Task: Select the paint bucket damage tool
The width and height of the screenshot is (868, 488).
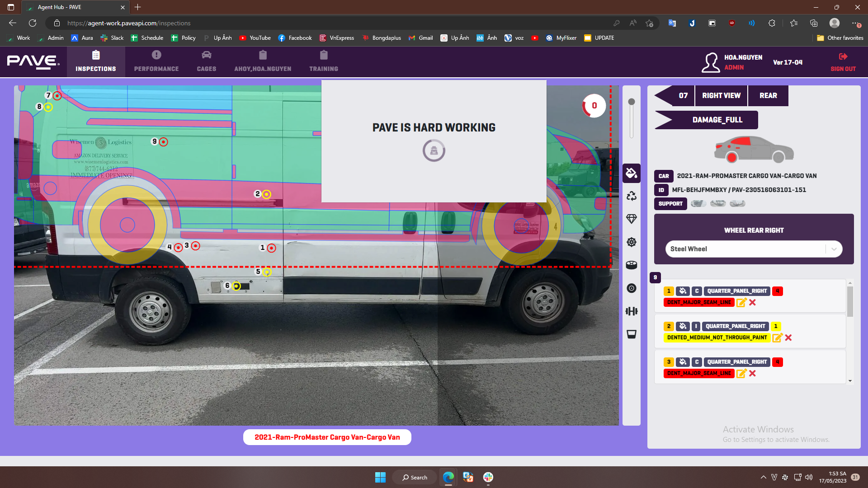Action: pyautogui.click(x=632, y=173)
